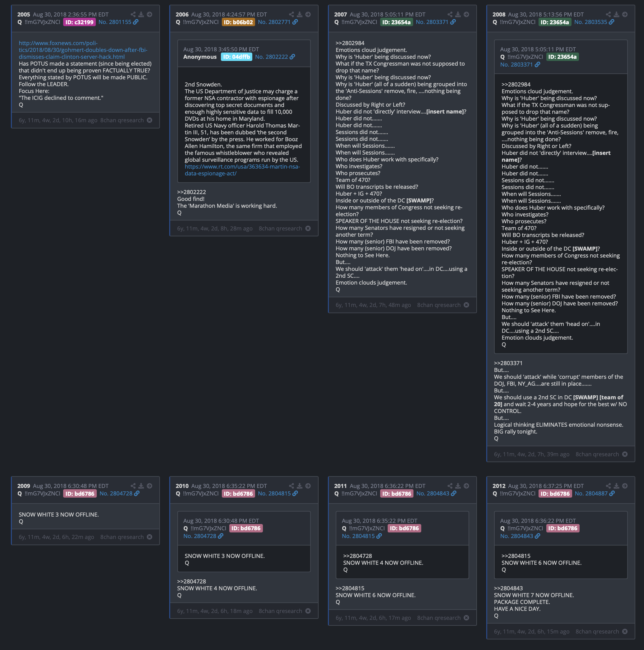The width and height of the screenshot is (644, 650).
Task: Click the ID: 23654a badge in post 2007 header
Action: tap(396, 22)
